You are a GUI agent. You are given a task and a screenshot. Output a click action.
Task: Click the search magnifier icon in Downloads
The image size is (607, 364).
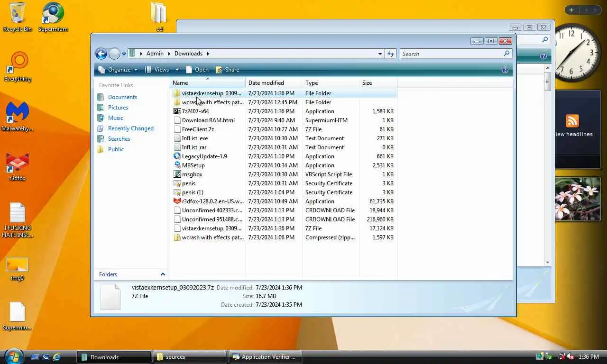tap(506, 54)
